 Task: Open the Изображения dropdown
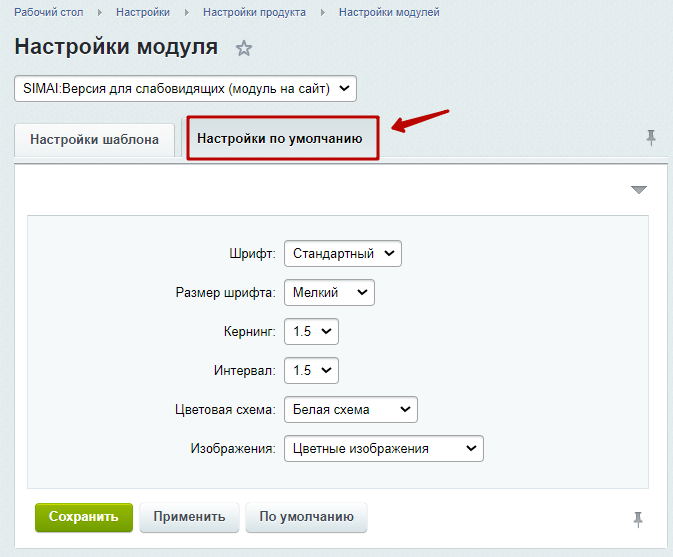coord(383,448)
